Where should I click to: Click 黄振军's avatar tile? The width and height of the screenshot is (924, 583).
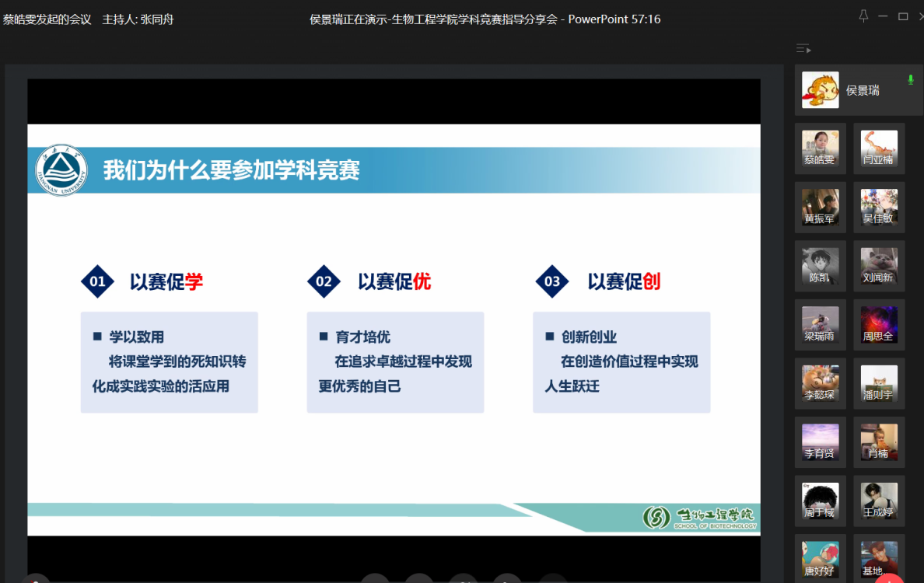(x=820, y=207)
